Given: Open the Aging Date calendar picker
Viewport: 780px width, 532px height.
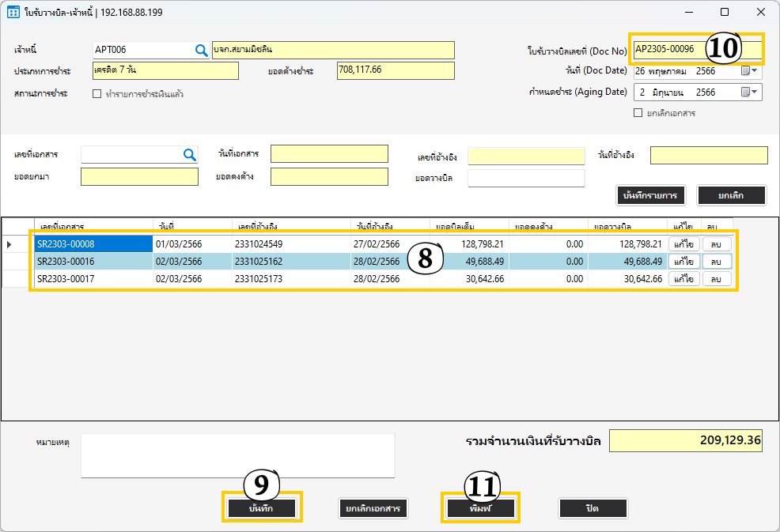Looking at the screenshot, I should click(x=748, y=92).
